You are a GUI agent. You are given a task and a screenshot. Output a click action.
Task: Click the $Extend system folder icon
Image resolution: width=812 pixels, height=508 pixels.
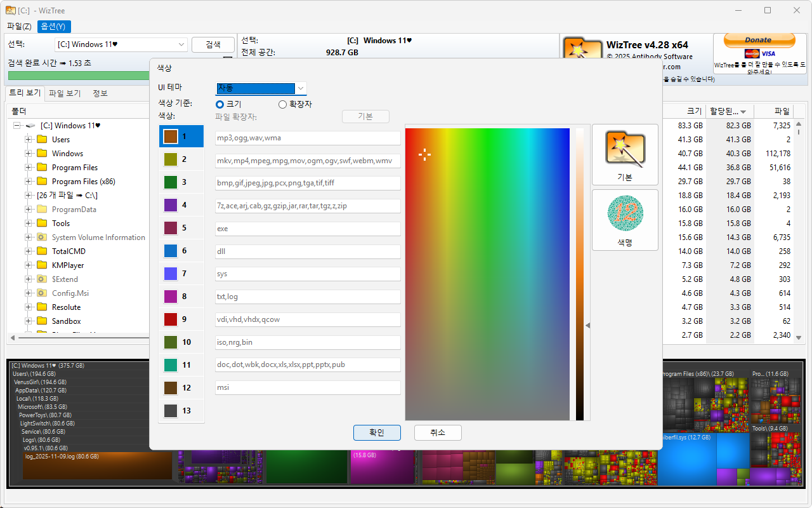[42, 279]
